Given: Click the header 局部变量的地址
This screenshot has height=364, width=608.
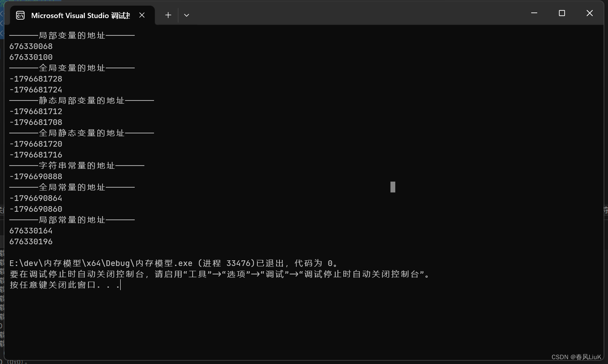Looking at the screenshot, I should (72, 35).
